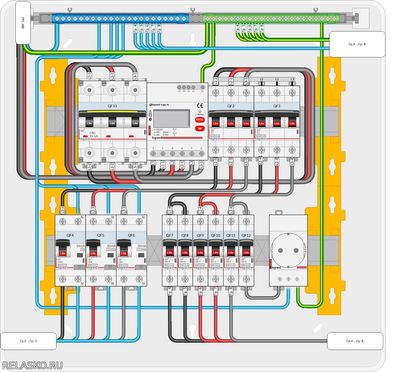Click the lower red button on the meter
The image size is (400, 372).
(199, 128)
